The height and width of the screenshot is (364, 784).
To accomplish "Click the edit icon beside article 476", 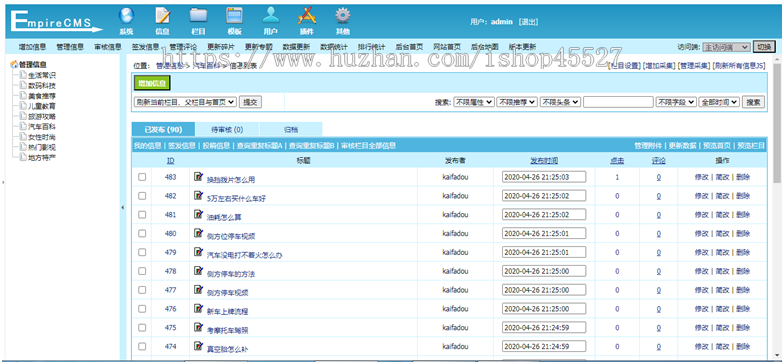I will 198,308.
